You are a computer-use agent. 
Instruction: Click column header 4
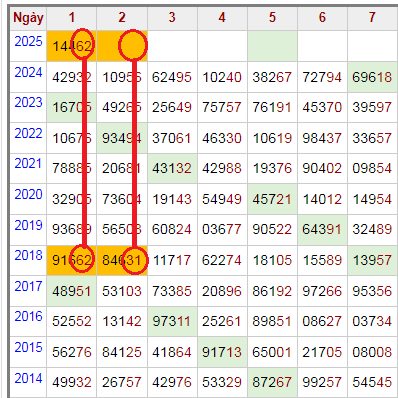(x=222, y=18)
